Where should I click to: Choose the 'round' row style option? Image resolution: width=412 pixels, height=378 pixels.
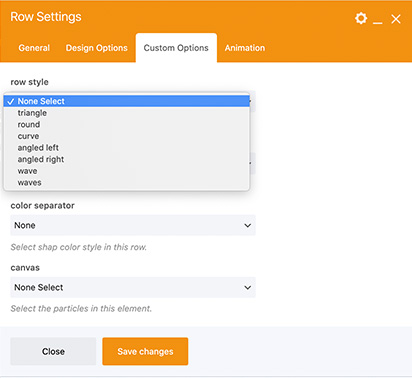127,124
